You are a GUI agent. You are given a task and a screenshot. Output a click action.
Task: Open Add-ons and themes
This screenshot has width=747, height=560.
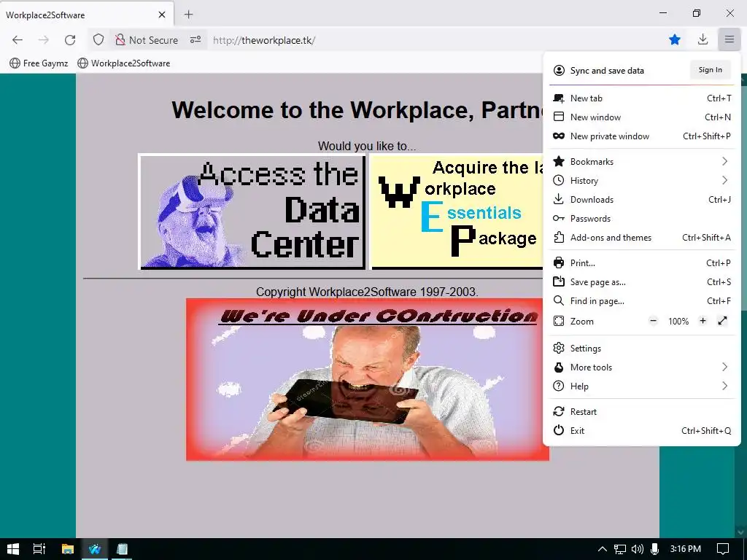642,238
